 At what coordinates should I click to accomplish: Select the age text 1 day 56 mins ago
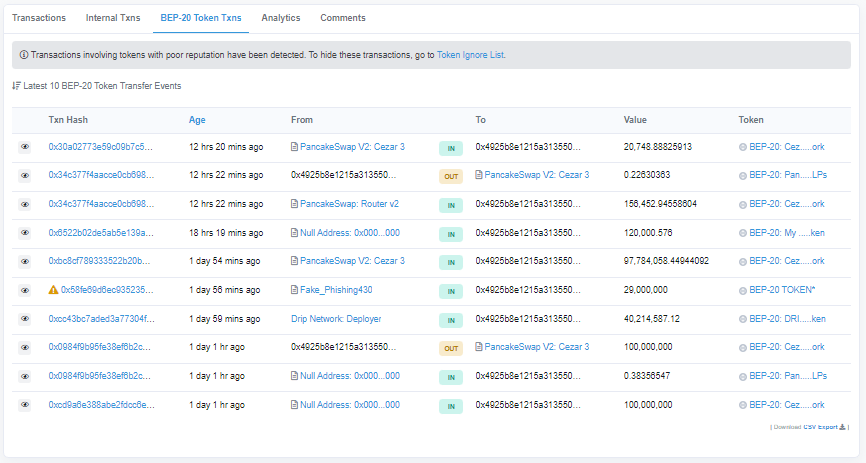(x=224, y=290)
